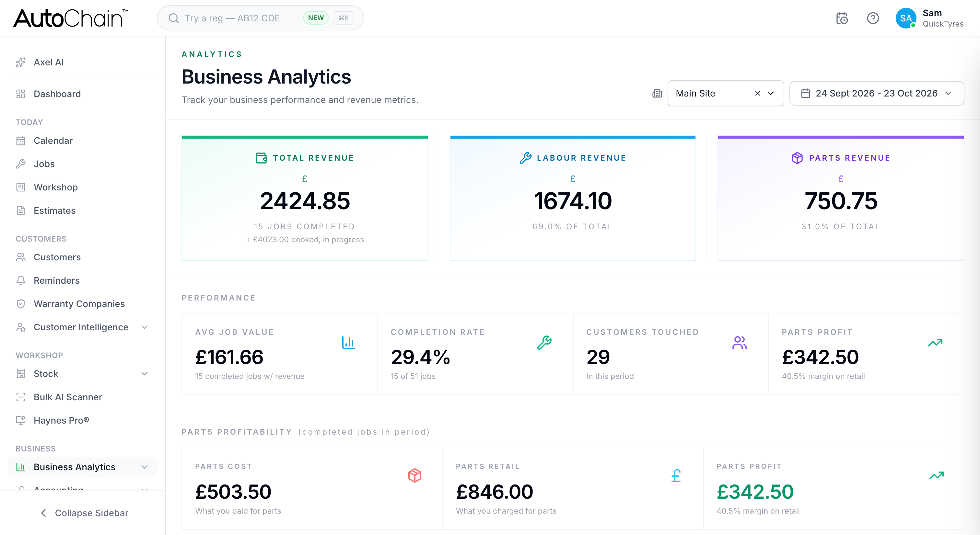Open Reminders in the sidebar

pyautogui.click(x=83, y=280)
